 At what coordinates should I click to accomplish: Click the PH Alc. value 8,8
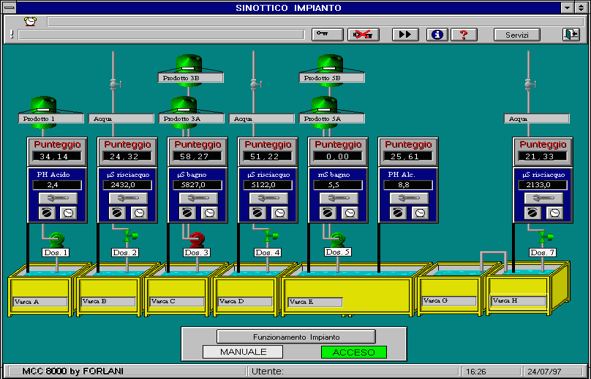tap(407, 185)
